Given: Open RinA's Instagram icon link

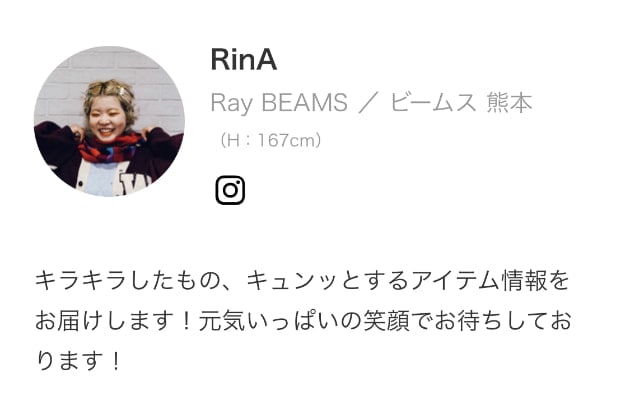Looking at the screenshot, I should click(x=230, y=190).
